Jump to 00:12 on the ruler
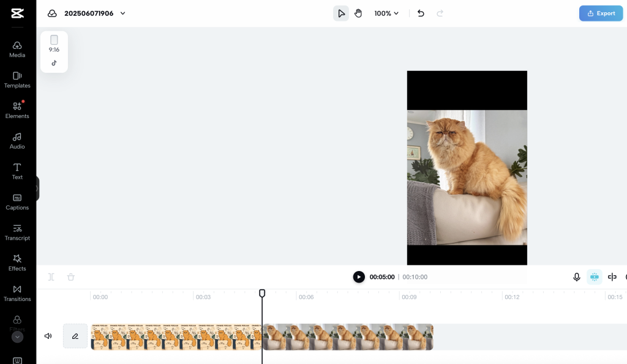This screenshot has width=627, height=364. (x=512, y=297)
